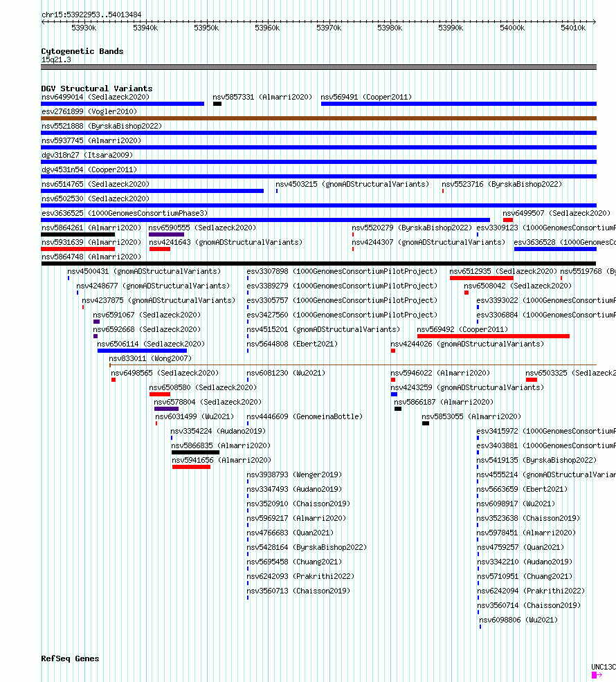
Task: Open nsv3560713 (Chaisson2019) label
Action: pyautogui.click(x=298, y=591)
